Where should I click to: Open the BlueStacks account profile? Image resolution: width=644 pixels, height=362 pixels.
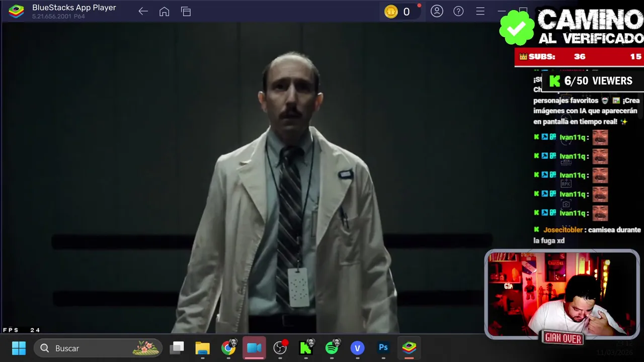coord(437,11)
